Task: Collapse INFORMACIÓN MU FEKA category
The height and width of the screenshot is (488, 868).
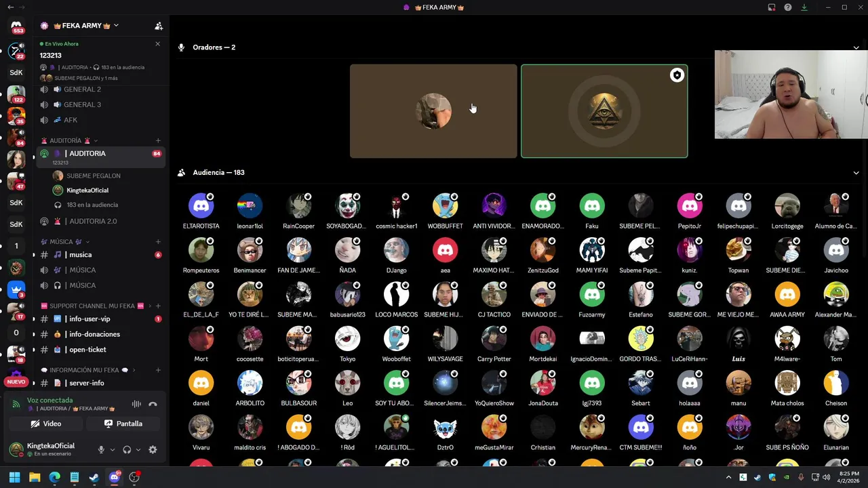Action: coord(88,370)
